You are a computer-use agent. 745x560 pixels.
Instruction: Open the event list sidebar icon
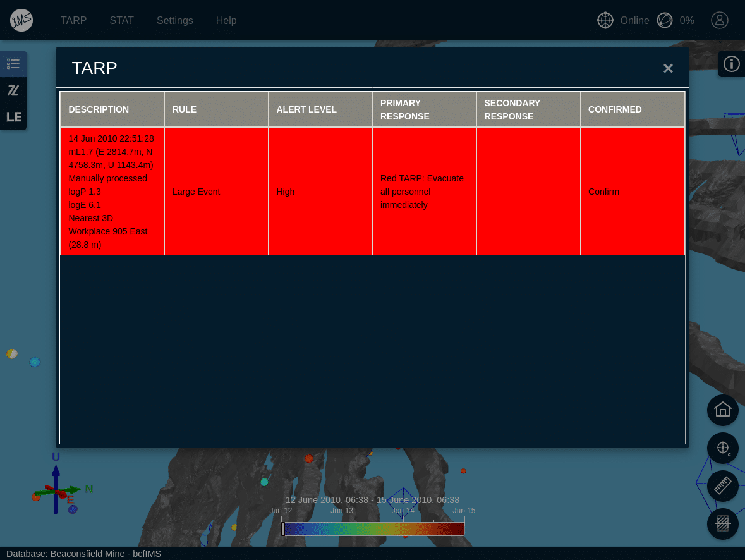pyautogui.click(x=13, y=64)
